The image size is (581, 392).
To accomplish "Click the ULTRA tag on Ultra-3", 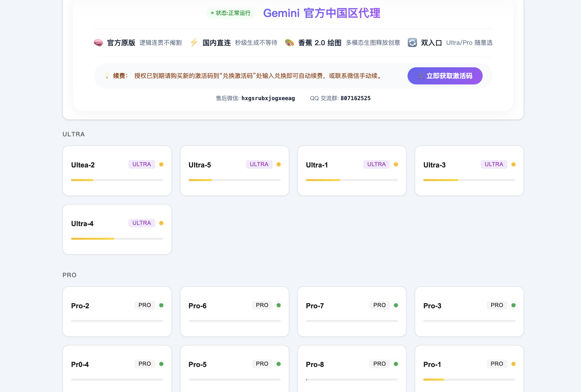I will coord(494,164).
